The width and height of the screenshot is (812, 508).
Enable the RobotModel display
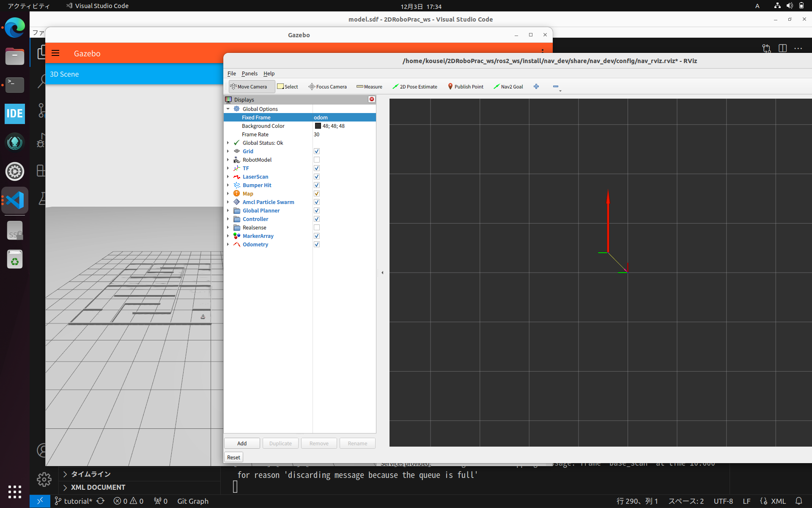[316, 160]
